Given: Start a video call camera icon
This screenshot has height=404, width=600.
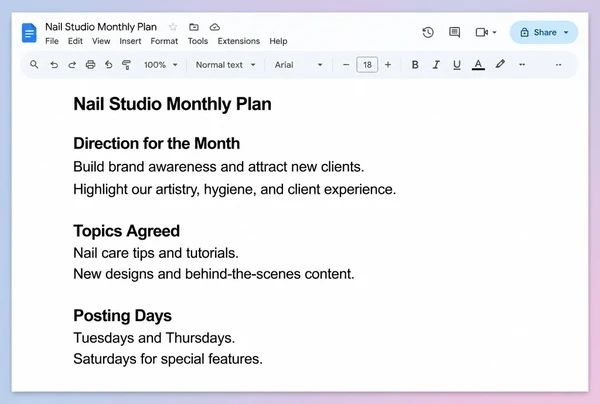Looking at the screenshot, I should point(481,33).
